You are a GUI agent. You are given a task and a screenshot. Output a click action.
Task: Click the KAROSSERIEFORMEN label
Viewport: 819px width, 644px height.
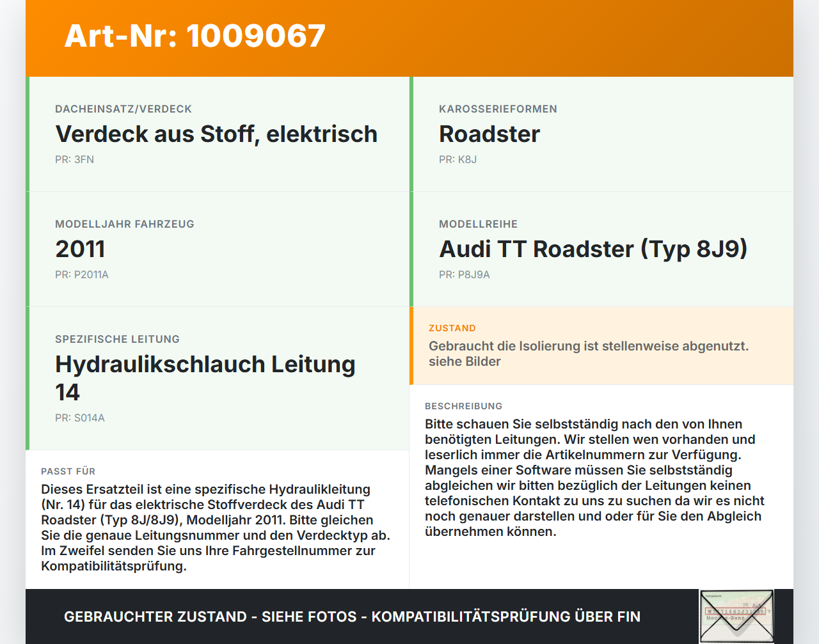[498, 109]
